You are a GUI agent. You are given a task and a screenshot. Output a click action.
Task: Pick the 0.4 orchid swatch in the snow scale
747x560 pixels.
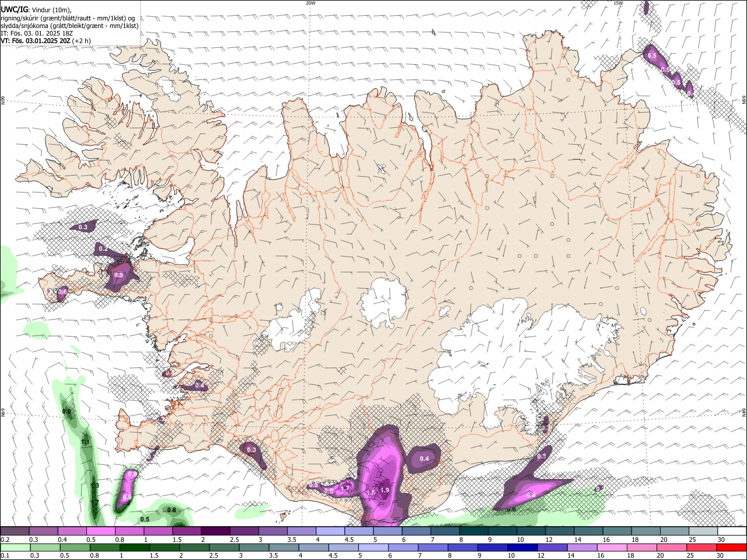(x=72, y=531)
